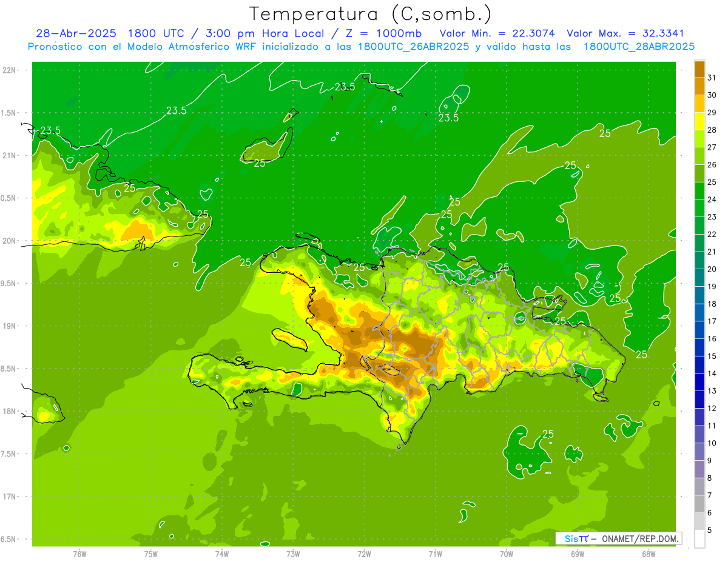Click the legend value '22'

click(x=712, y=235)
